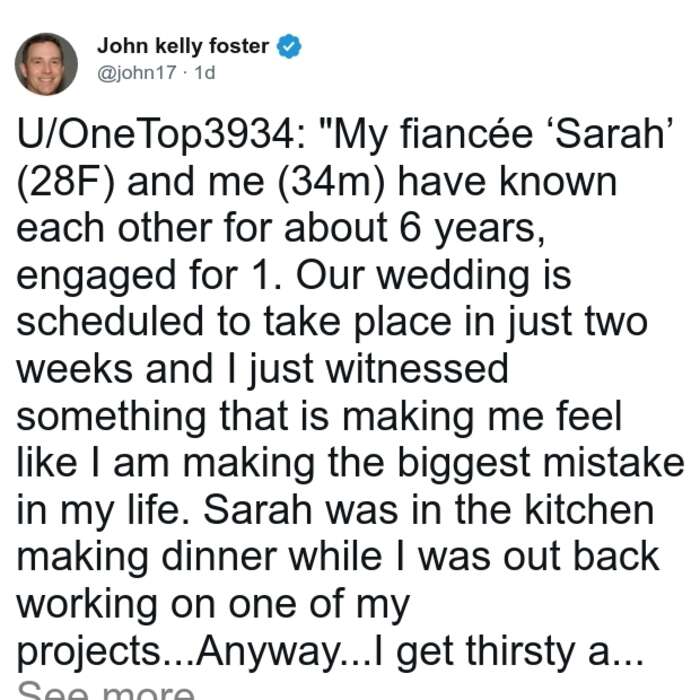Tap the words 'Our wedding is'

coord(433,276)
